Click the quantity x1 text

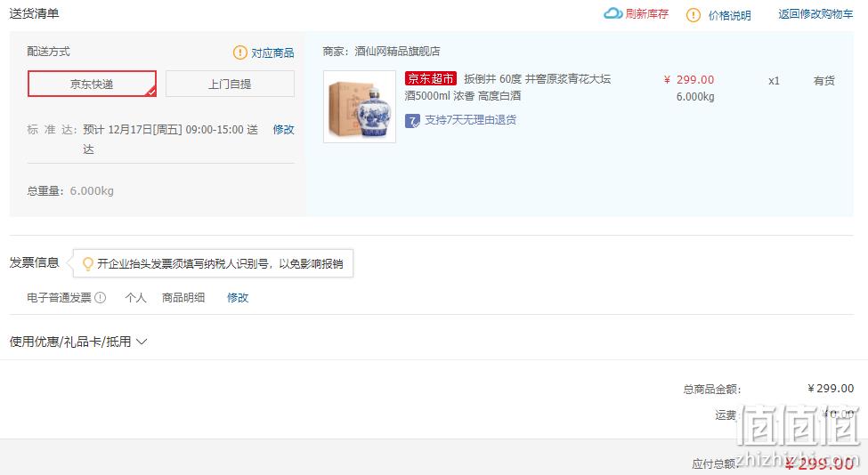[774, 81]
